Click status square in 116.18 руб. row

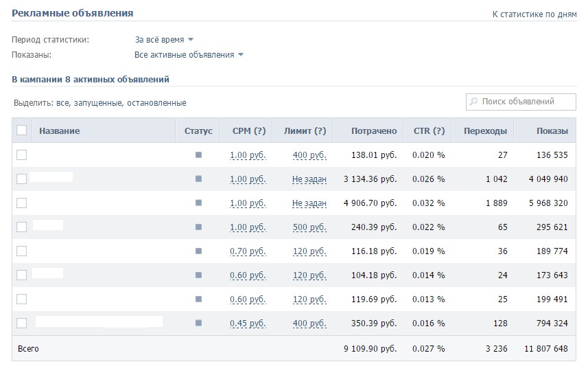(198, 251)
